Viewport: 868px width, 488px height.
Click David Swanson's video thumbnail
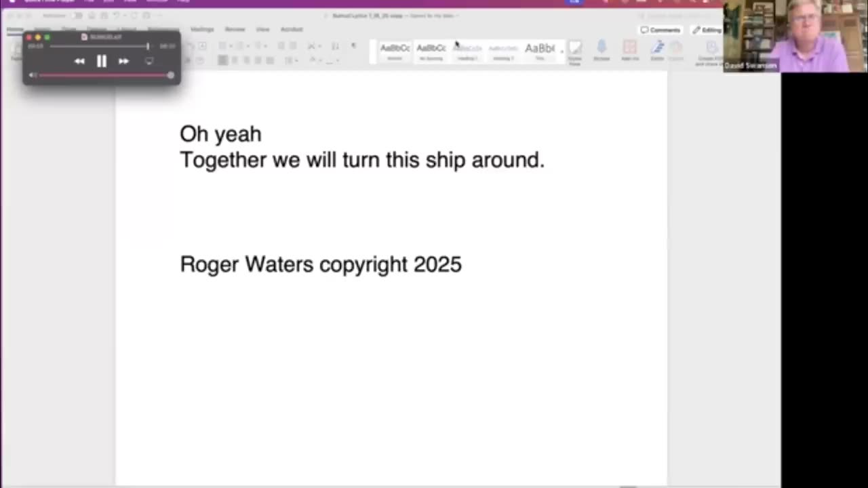[795, 36]
